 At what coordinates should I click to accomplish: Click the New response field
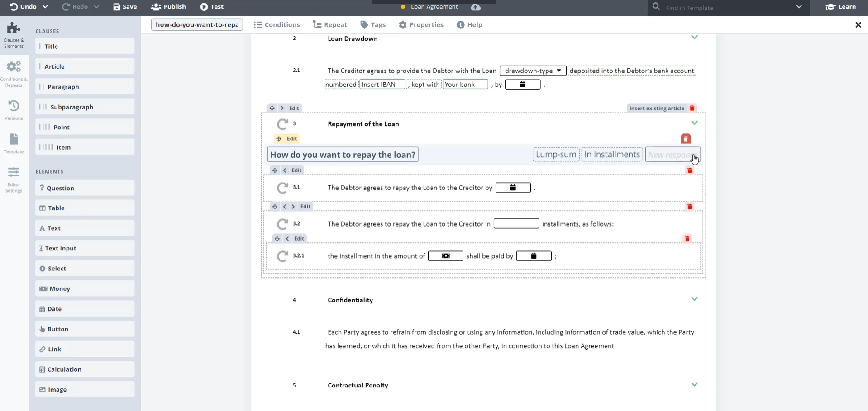[x=672, y=155]
